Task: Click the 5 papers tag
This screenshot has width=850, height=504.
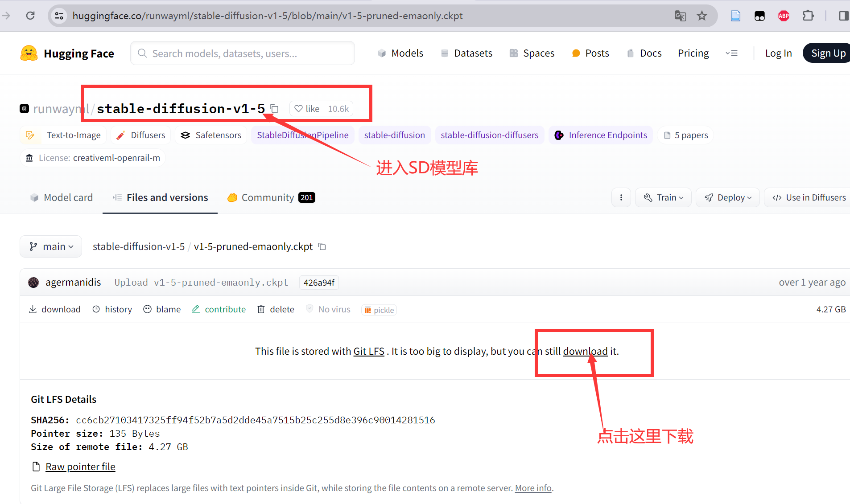Action: [685, 135]
